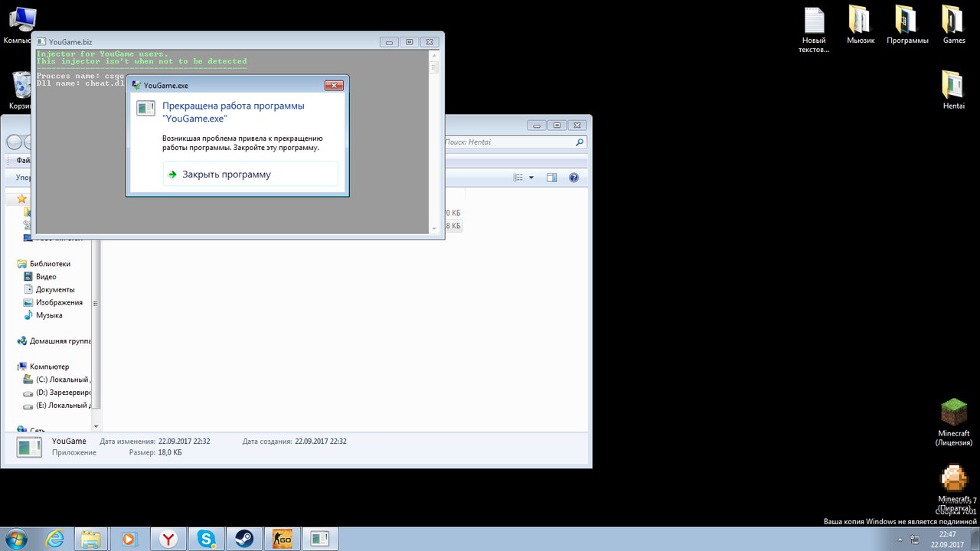Click the console window scrollbar up arrow
Viewport: 980px width, 551px height.
[x=434, y=55]
